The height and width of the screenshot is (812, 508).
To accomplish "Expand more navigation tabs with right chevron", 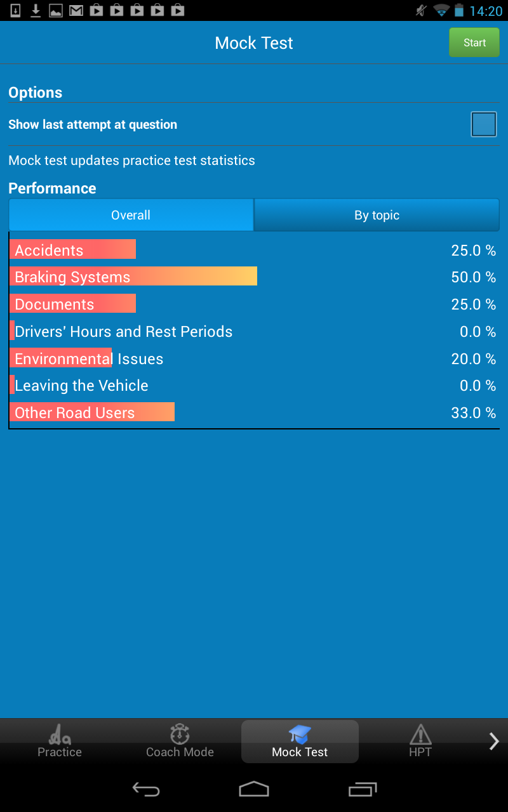I will (x=493, y=741).
